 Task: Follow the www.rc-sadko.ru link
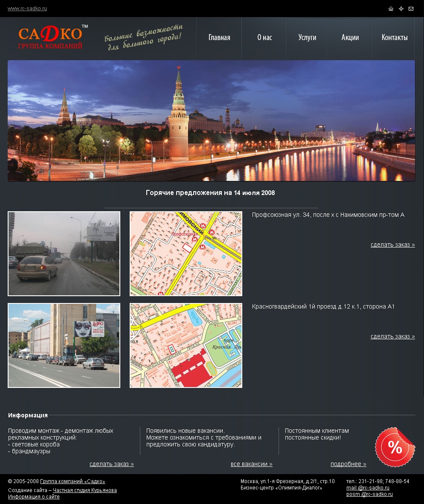27,9
